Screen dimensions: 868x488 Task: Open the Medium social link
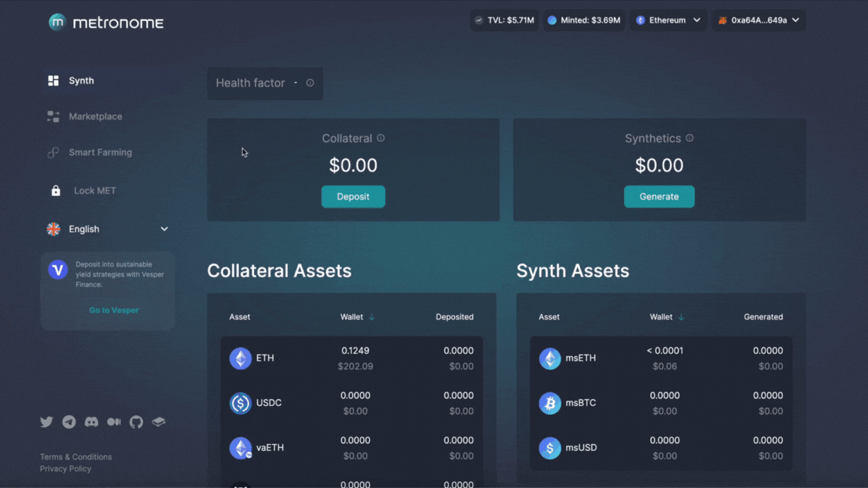click(114, 422)
